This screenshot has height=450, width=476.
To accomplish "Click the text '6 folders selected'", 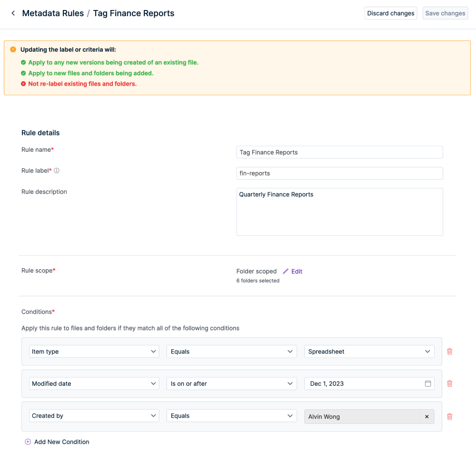I will click(x=258, y=281).
